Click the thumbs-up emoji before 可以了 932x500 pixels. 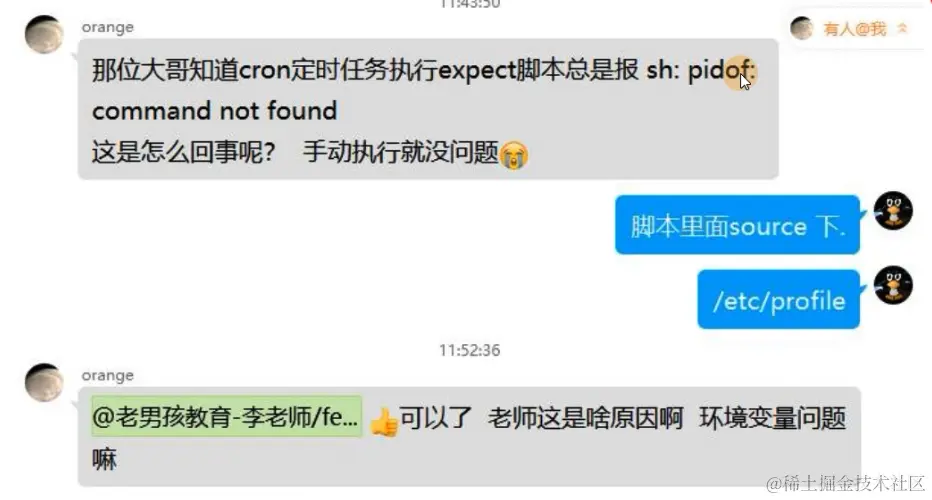tap(384, 422)
